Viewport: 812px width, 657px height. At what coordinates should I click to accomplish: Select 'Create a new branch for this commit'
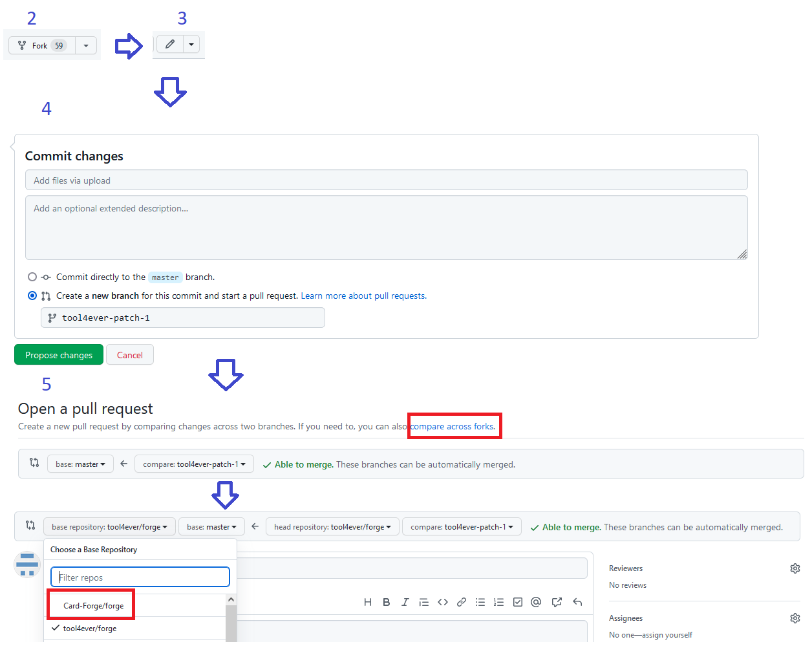click(x=32, y=296)
